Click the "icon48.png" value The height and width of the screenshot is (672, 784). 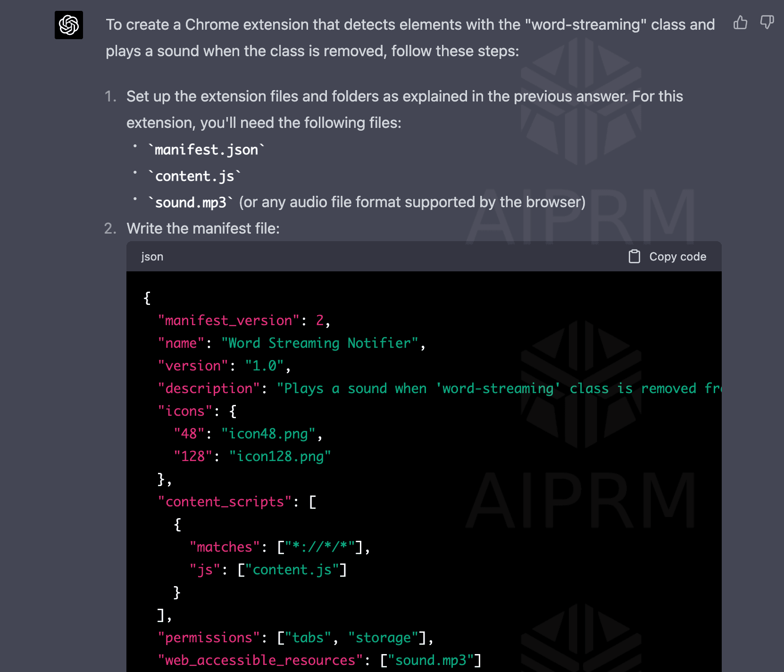pos(268,434)
